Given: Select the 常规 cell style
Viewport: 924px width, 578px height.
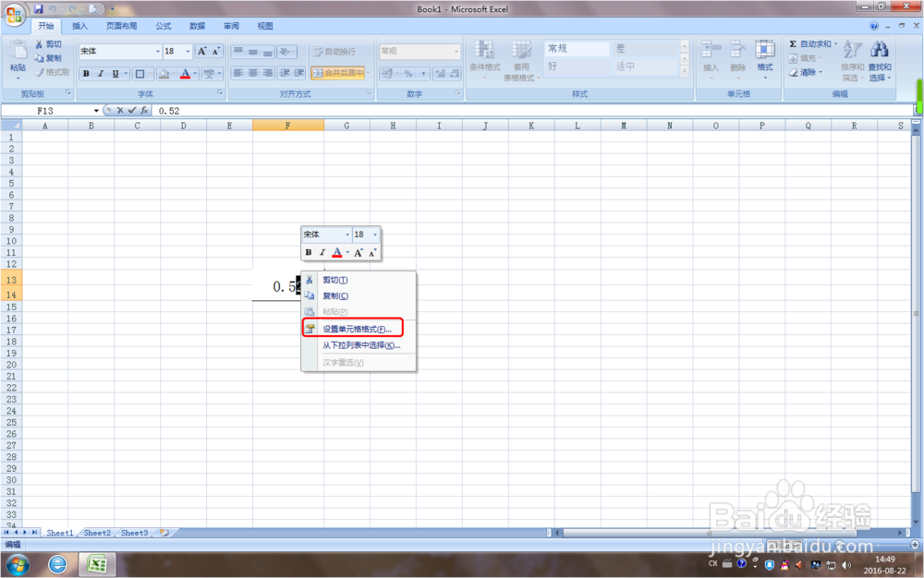Looking at the screenshot, I should point(577,49).
